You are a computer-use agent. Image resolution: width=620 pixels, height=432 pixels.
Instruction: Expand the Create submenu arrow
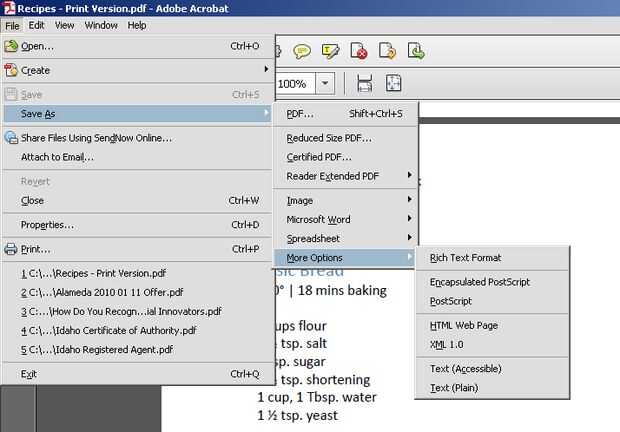(266, 69)
